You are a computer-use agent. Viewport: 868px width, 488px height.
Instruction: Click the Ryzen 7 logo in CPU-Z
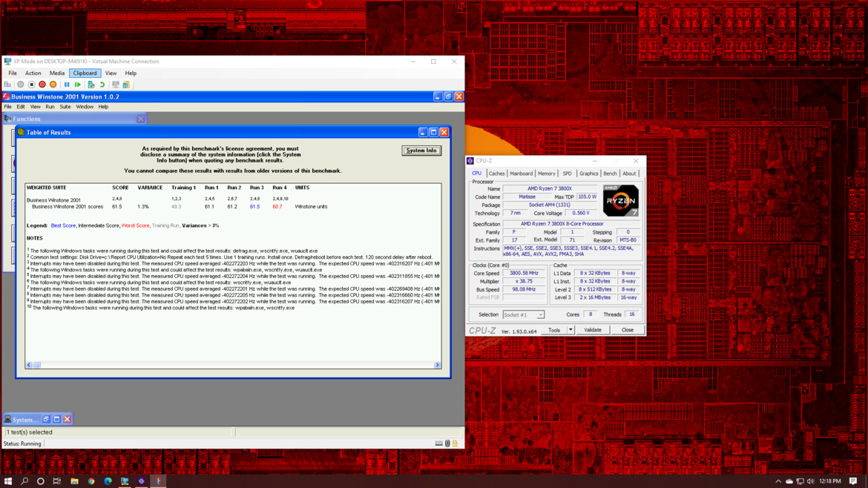(620, 200)
